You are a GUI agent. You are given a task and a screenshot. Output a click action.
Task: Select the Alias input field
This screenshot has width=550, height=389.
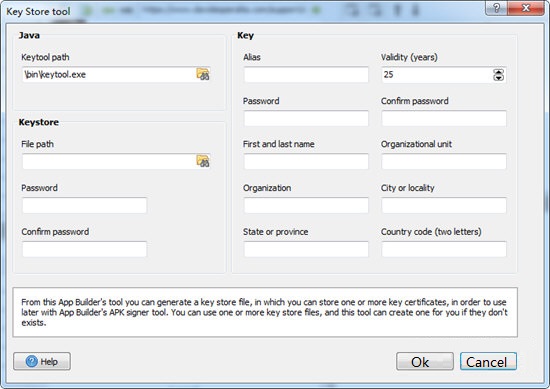coord(306,74)
